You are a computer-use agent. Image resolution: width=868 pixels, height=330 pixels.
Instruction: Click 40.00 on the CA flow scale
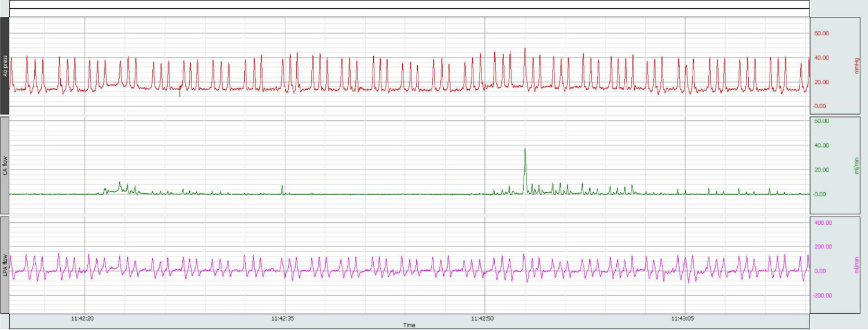[x=822, y=145]
